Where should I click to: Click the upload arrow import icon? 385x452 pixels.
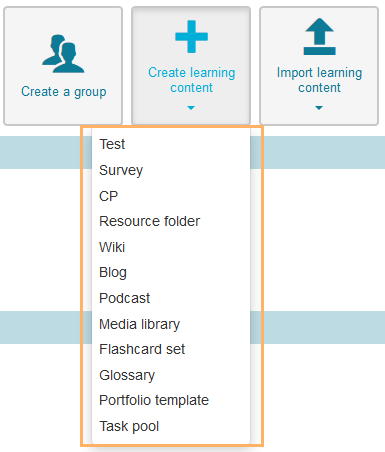(x=319, y=37)
